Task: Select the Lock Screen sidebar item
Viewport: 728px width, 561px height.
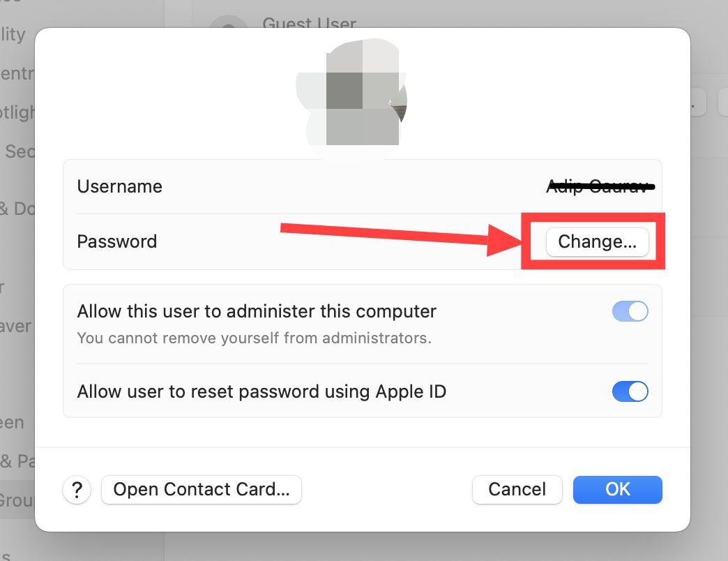Action: tap(13, 422)
